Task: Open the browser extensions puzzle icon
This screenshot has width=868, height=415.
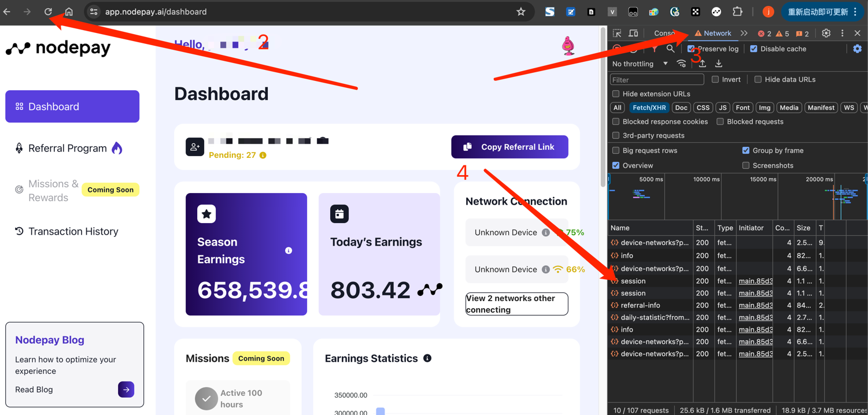Action: point(737,12)
